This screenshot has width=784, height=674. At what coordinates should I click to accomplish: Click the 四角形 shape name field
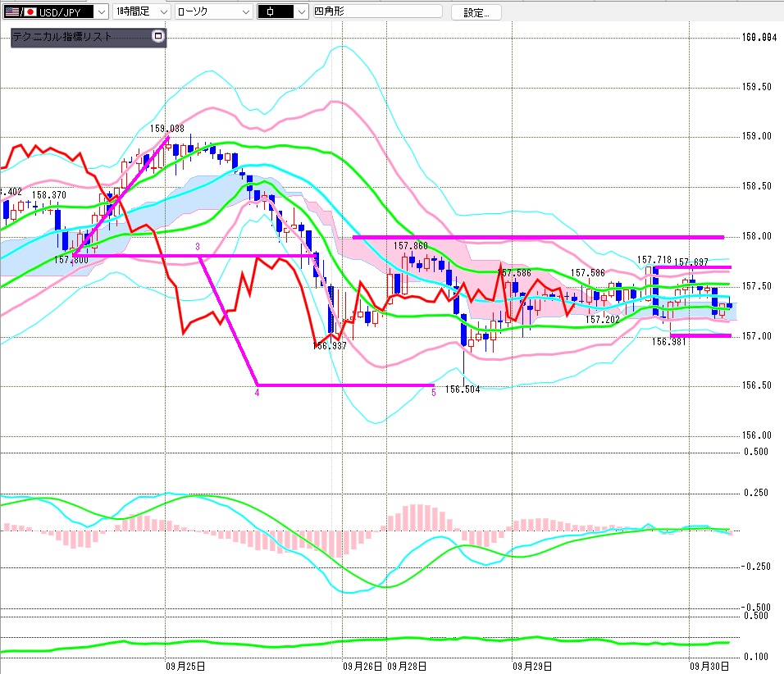click(377, 11)
